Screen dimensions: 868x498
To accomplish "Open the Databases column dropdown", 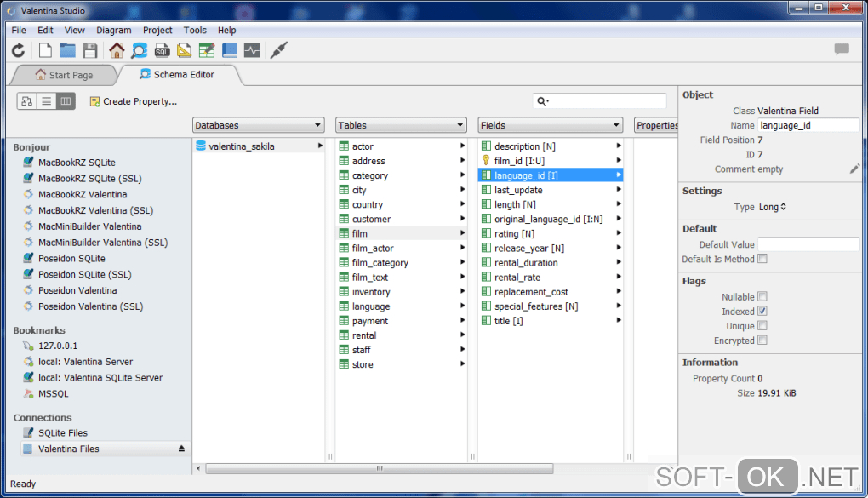I will 258,125.
